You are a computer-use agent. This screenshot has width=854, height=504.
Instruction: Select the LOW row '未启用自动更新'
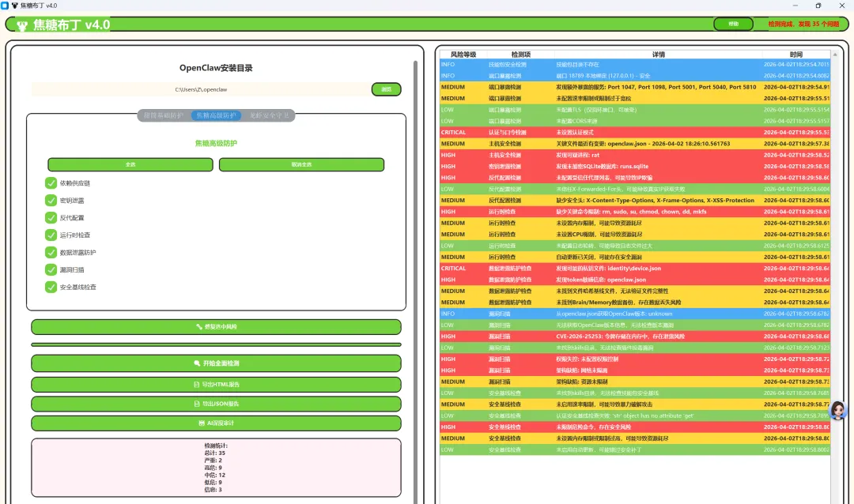pyautogui.click(x=635, y=449)
